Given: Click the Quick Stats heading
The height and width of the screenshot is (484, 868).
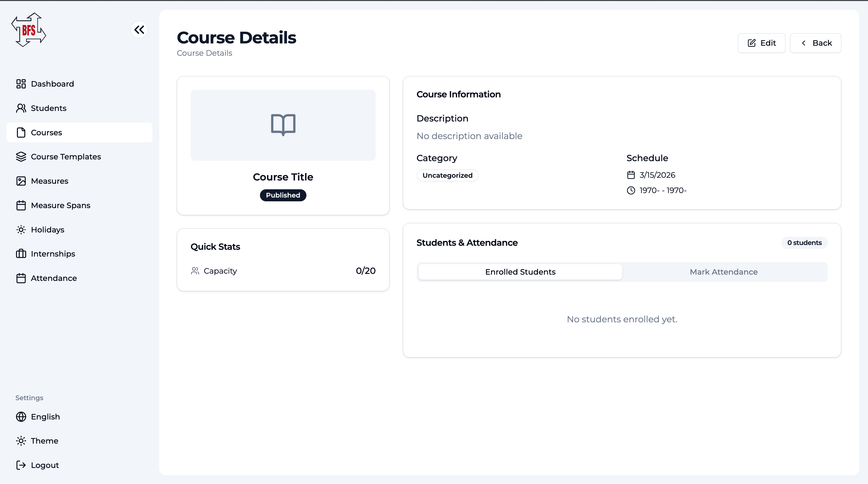Looking at the screenshot, I should [215, 247].
